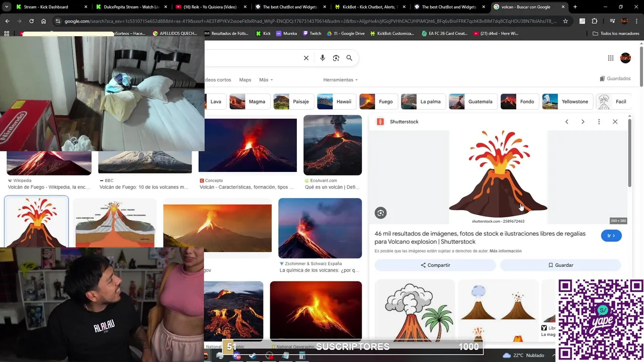Filter images with the Lava chip

[x=215, y=102]
